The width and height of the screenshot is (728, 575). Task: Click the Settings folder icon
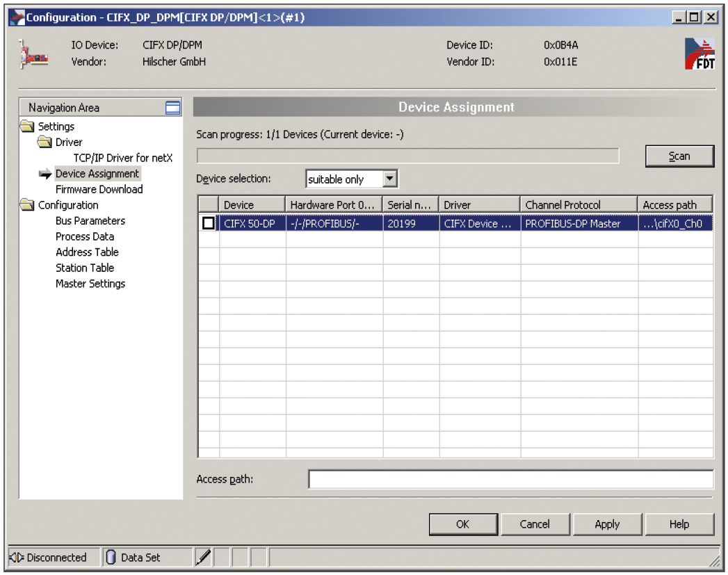point(27,127)
